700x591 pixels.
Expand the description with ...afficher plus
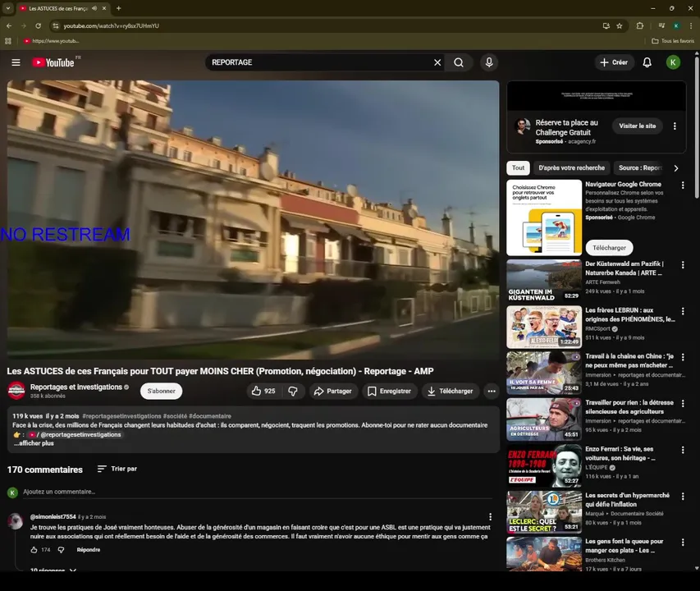tap(34, 443)
